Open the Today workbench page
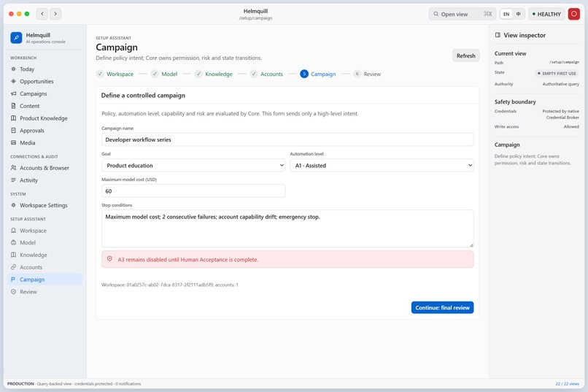Screen dimensions: 588x392 pos(45,69)
